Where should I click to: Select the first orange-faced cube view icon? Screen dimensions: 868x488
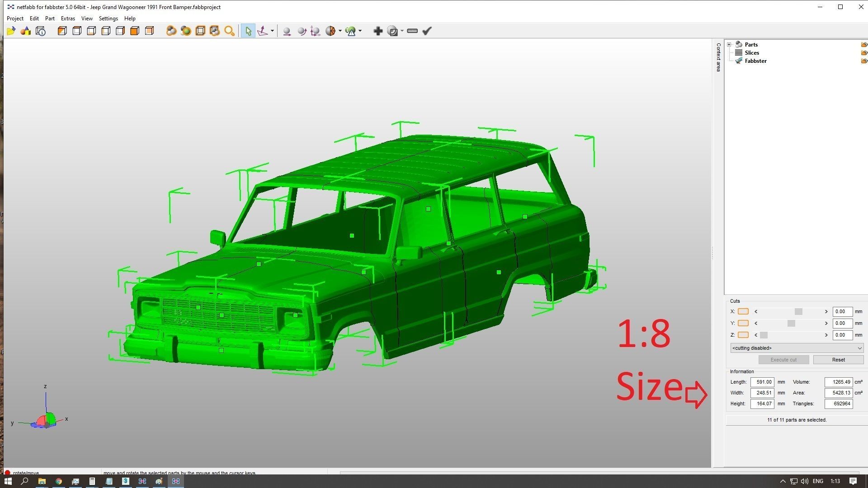(x=62, y=31)
